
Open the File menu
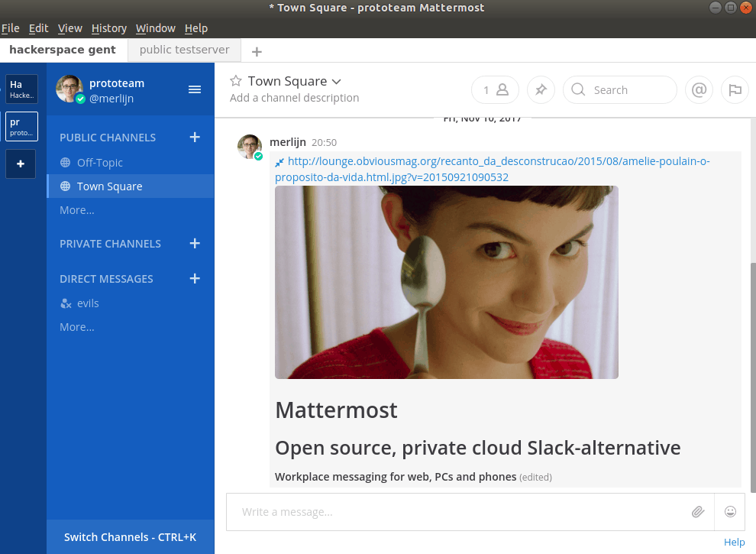10,28
